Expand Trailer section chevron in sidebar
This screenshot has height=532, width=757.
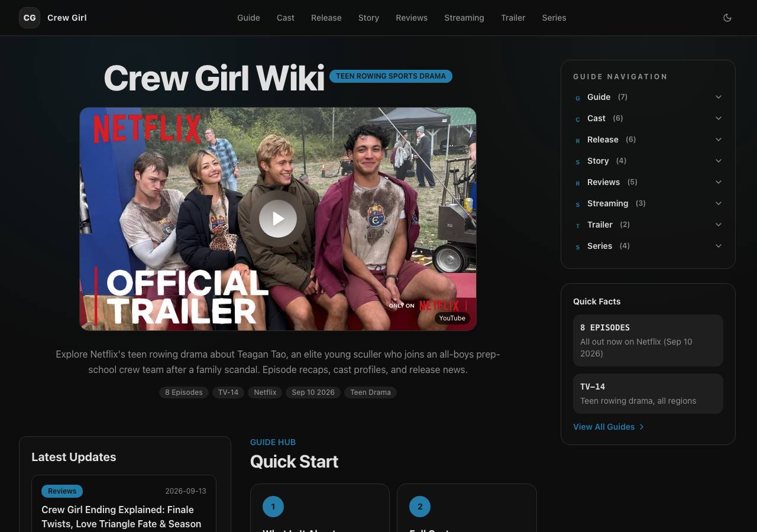[x=719, y=225]
